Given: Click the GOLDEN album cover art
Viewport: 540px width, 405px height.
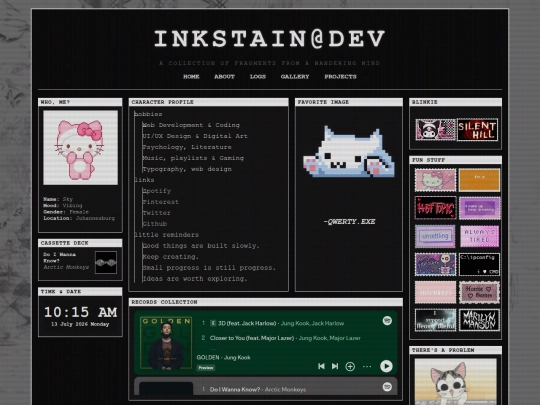Looking at the screenshot, I should point(166,343).
